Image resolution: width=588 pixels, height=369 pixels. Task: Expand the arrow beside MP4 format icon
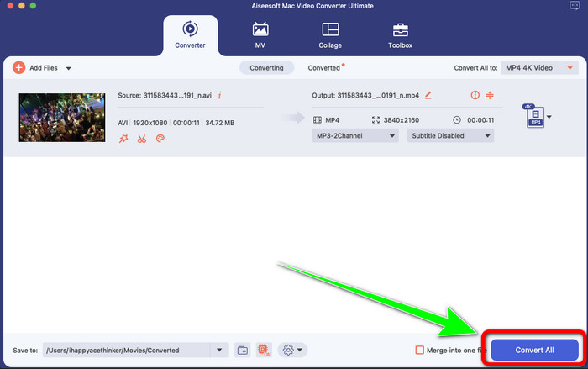coord(549,117)
